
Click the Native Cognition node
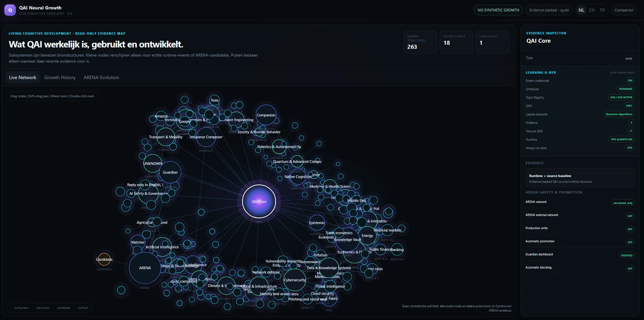(298, 177)
